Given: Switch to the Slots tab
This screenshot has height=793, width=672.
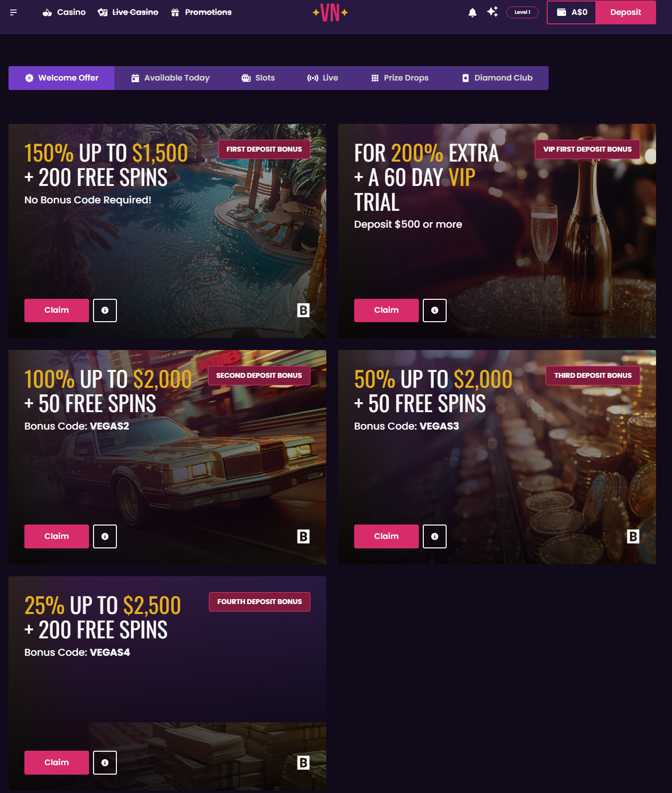Looking at the screenshot, I should click(x=258, y=78).
